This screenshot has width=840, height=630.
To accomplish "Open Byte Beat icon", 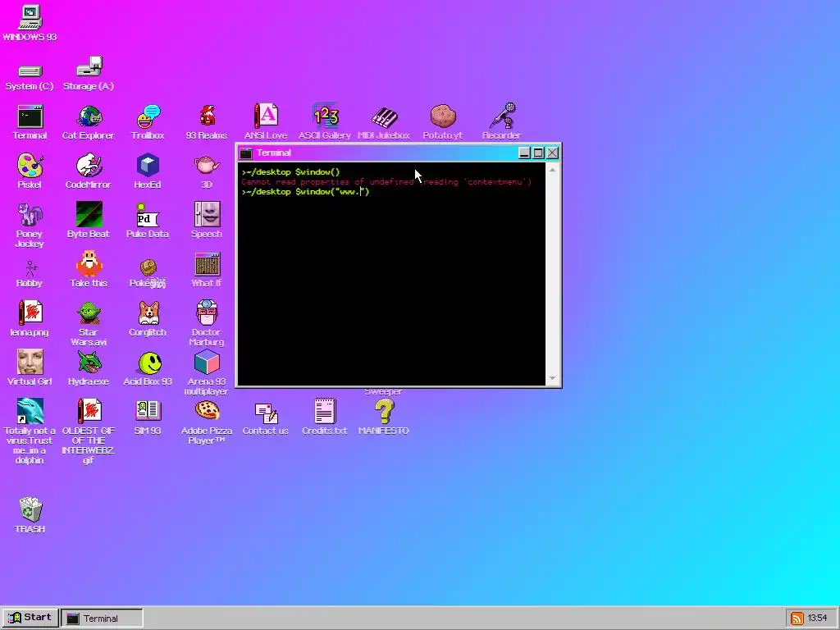I will [89, 220].
